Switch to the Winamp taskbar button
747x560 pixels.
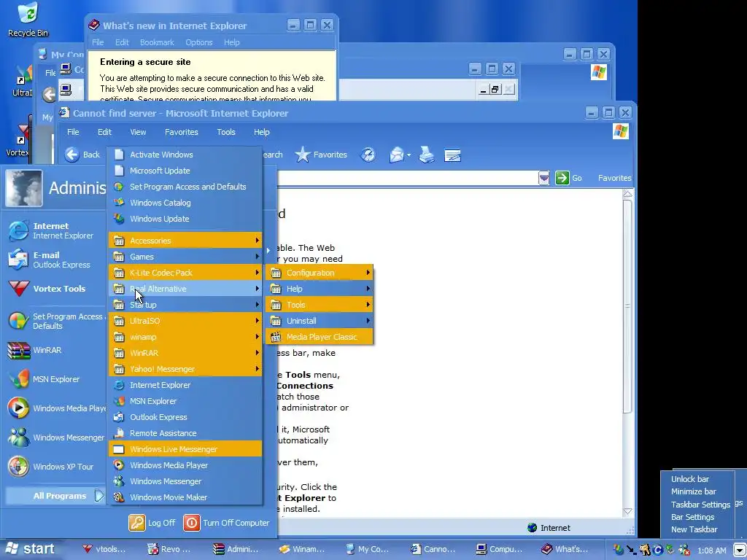coord(303,549)
